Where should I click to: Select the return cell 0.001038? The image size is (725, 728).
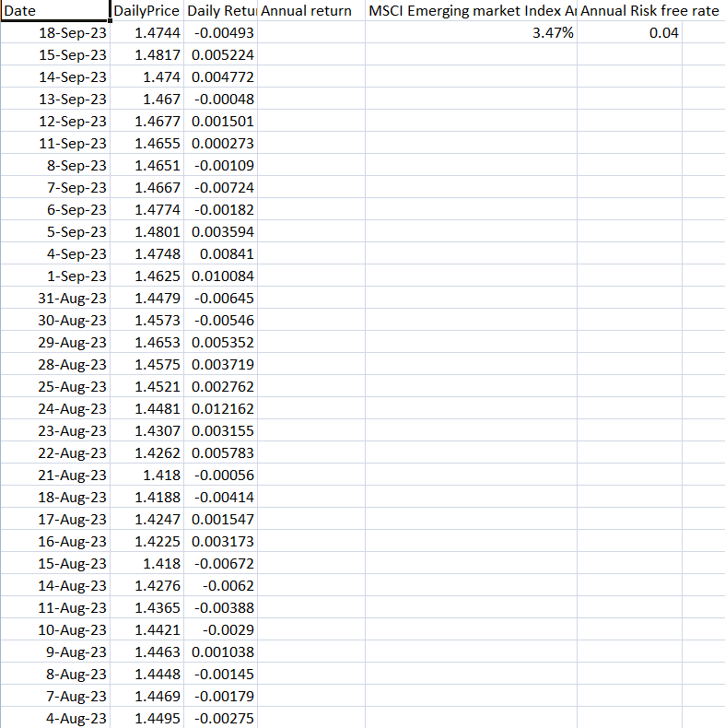click(x=220, y=652)
